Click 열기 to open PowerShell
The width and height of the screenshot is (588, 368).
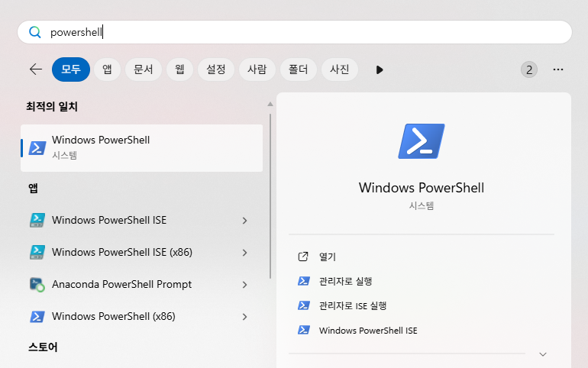click(328, 257)
